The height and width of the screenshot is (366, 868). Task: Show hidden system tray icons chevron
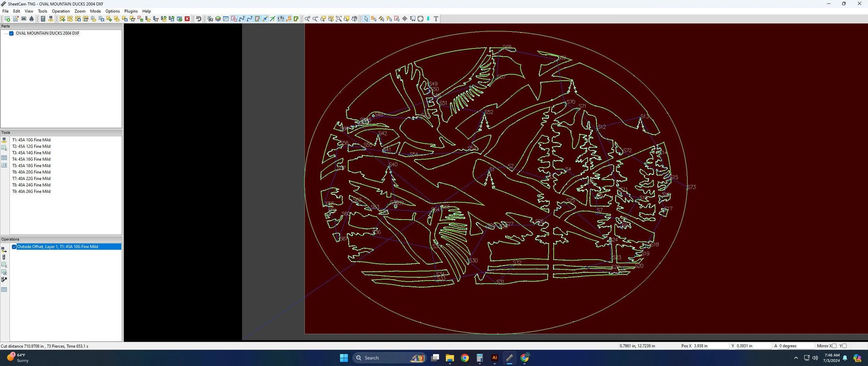(x=796, y=358)
